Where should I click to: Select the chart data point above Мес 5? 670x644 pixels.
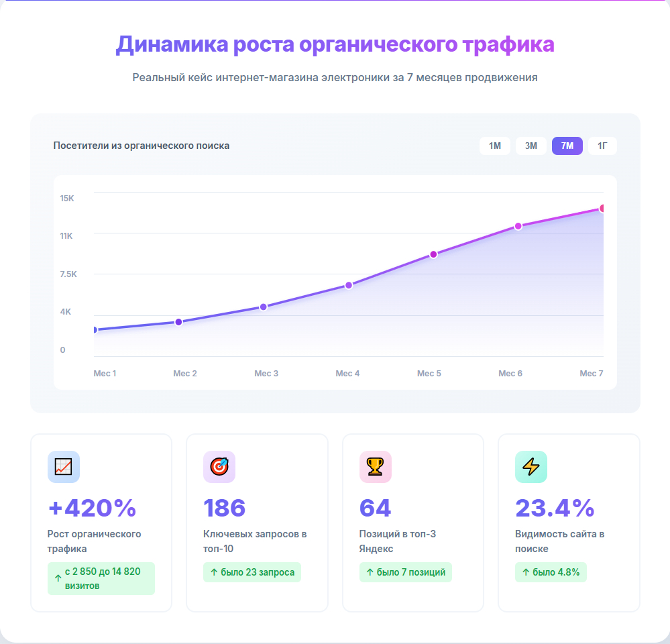433,254
